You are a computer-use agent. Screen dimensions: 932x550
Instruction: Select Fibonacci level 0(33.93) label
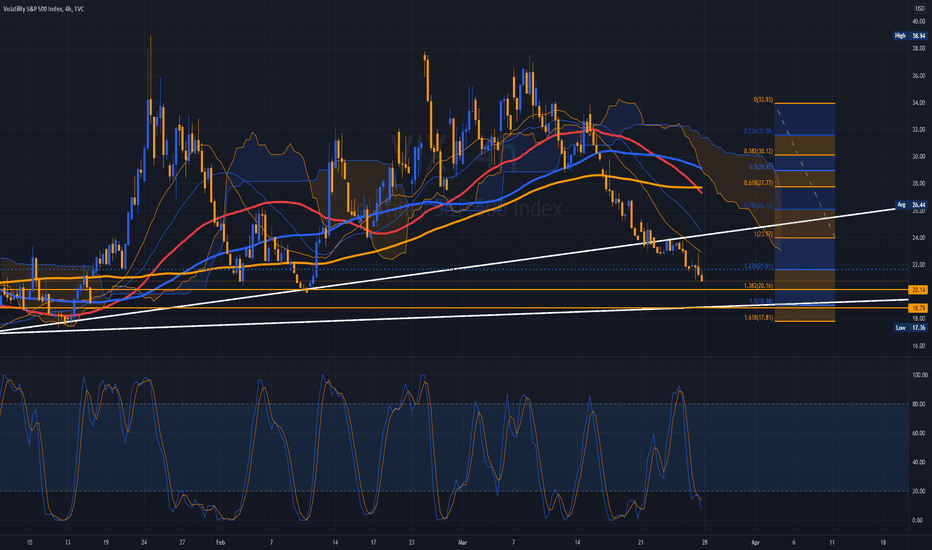[763, 100]
